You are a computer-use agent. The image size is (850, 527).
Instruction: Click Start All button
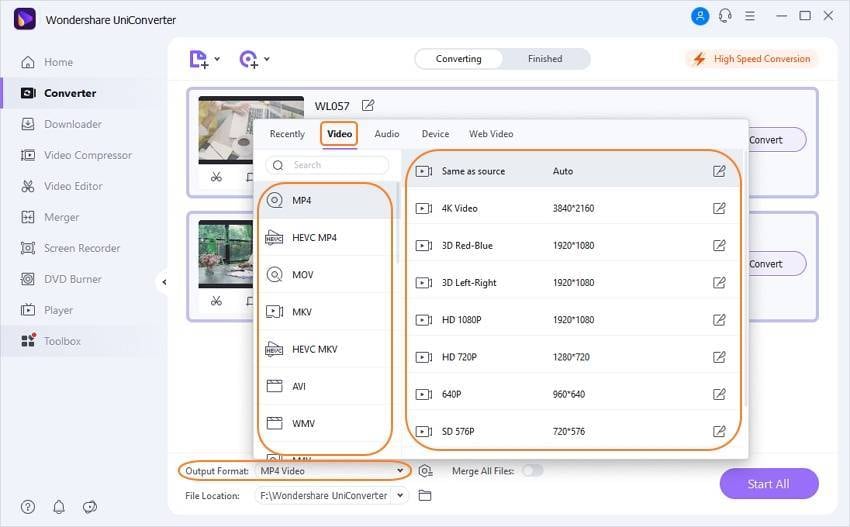(x=769, y=484)
